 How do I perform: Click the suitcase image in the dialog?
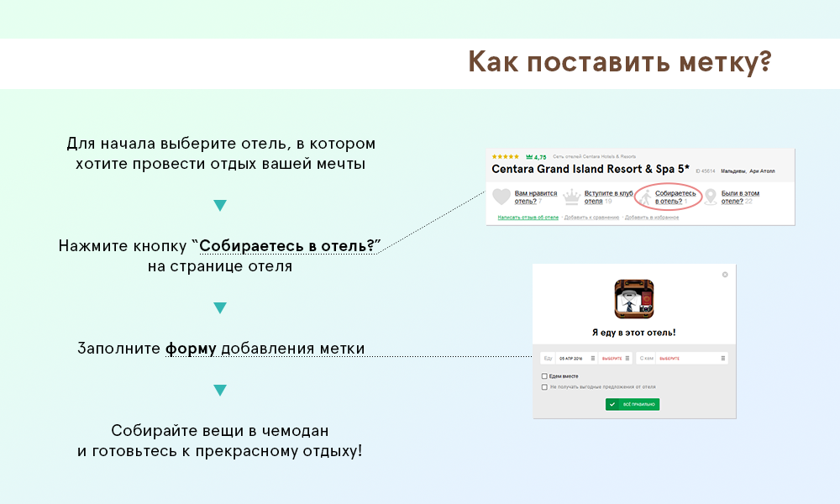[634, 299]
